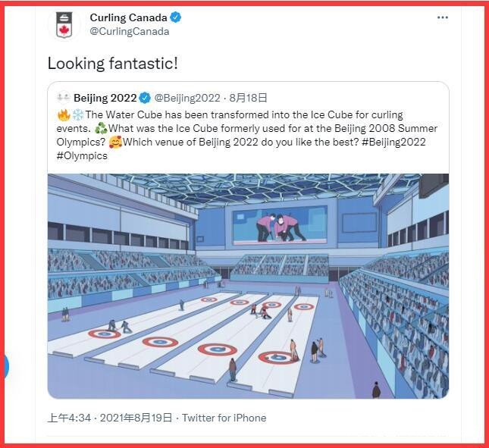Screen dimensions: 489x448
Task: Click the @Beijing2022 handle
Action: 187,98
